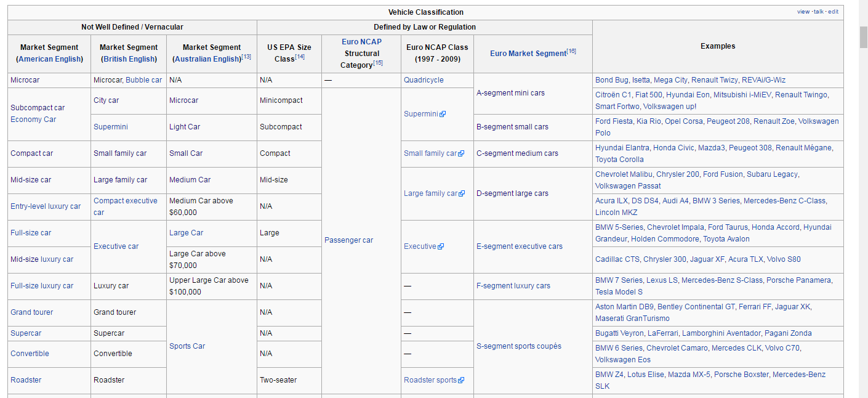Open Supermini external link in Euro NCAP column
Screen dimensions: 868x398
coord(425,114)
